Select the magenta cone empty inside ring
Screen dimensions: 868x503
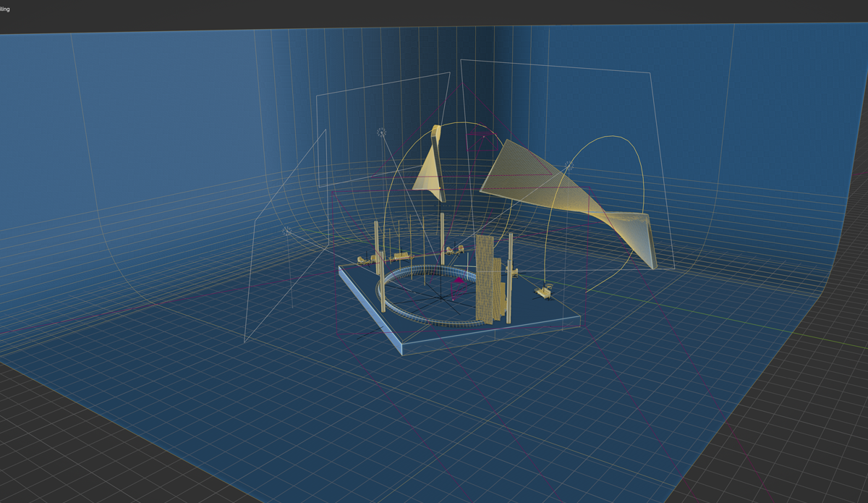click(457, 281)
